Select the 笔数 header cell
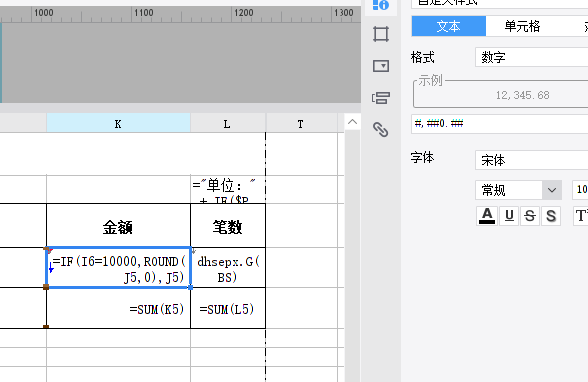Image resolution: width=588 pixels, height=382 pixels. click(x=228, y=226)
